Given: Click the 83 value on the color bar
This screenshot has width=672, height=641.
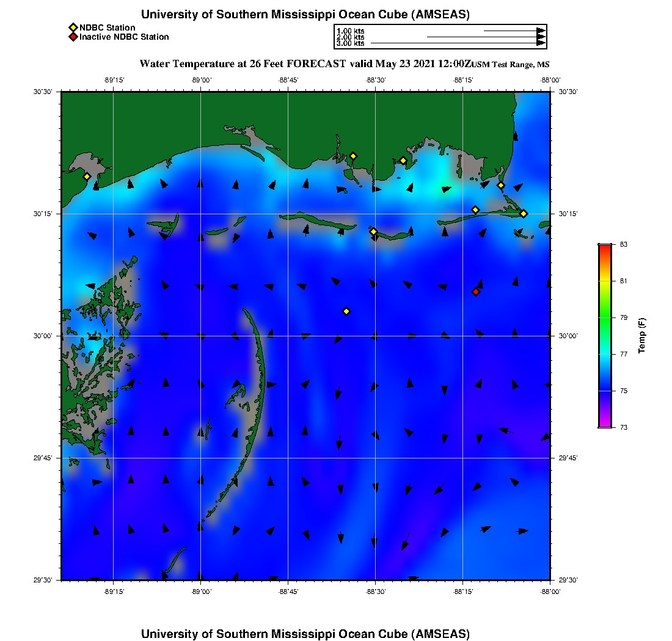Looking at the screenshot, I should point(623,244).
